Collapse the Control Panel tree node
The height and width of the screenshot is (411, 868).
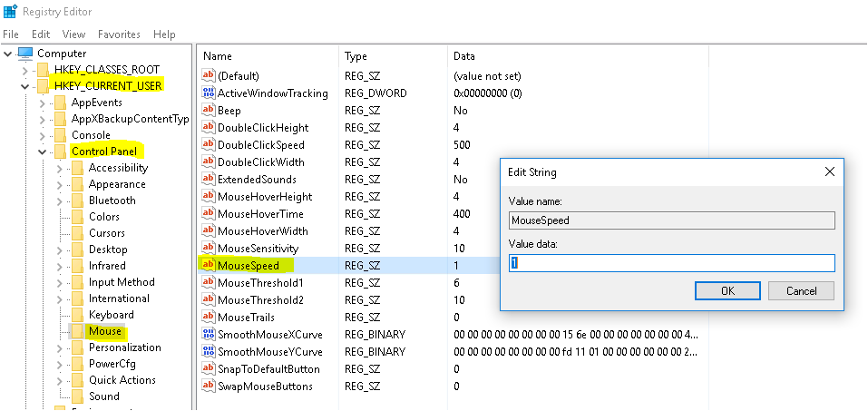tap(43, 152)
